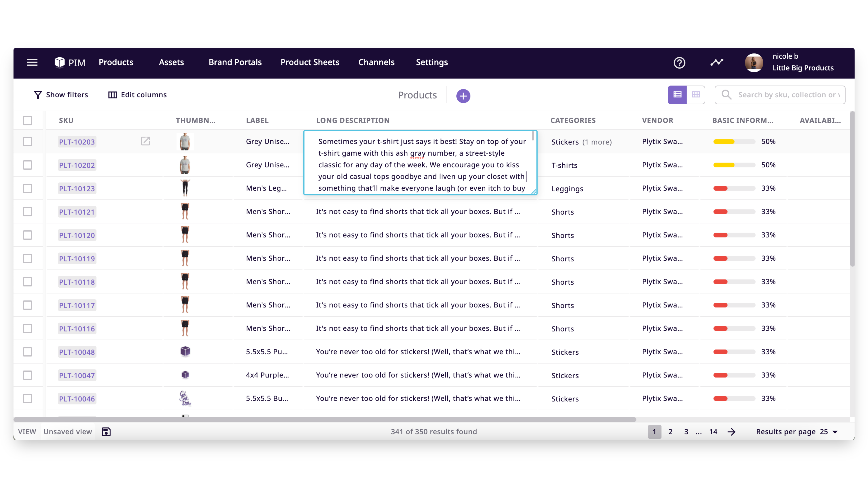Open the Unsaved view selector
Image resolution: width=868 pixels, height=488 pixels.
68,432
